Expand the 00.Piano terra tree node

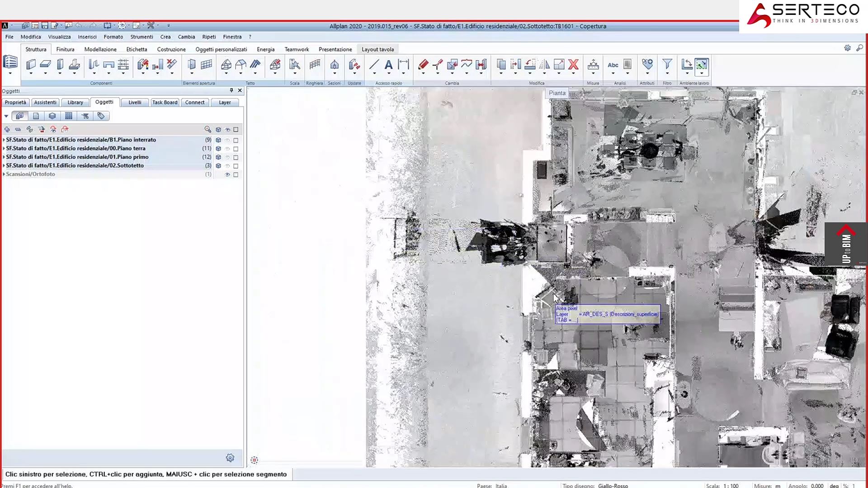[4, 148]
